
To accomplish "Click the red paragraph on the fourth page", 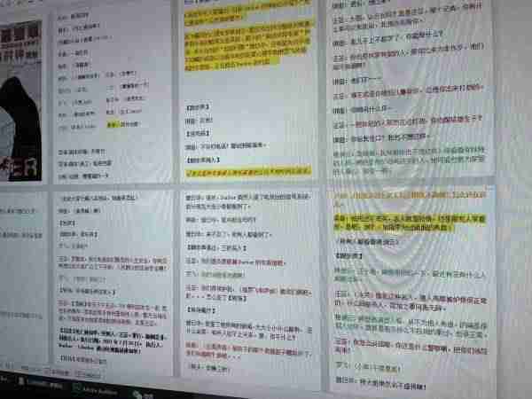I will point(113,311).
